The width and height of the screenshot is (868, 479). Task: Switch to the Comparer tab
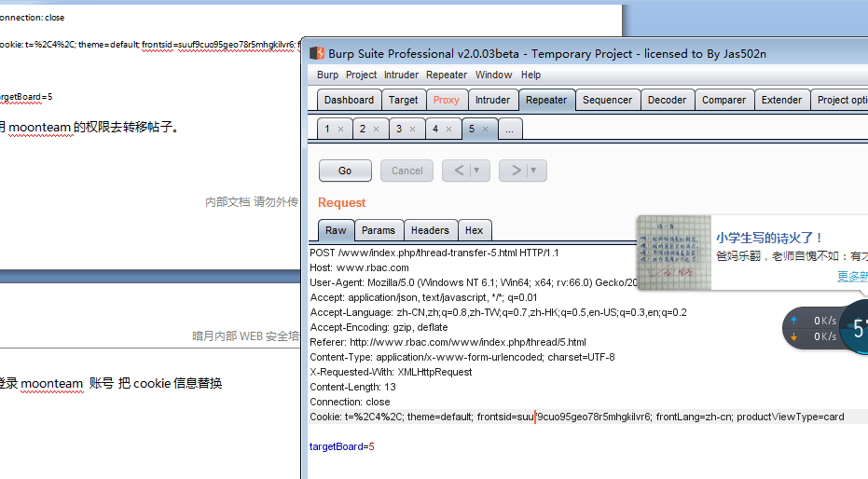pos(723,100)
